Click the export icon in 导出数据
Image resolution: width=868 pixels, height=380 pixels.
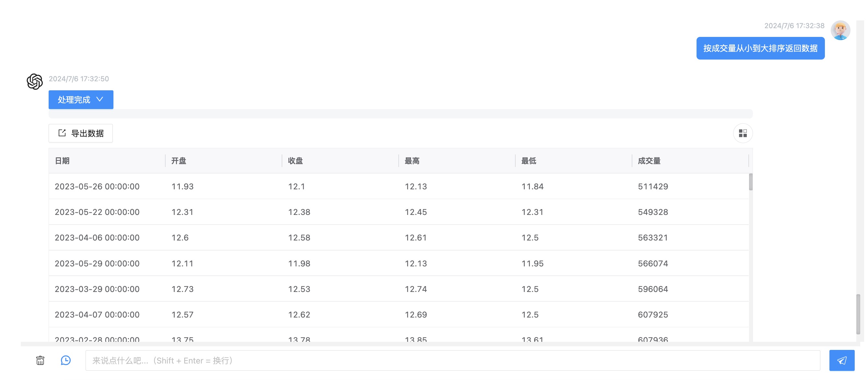62,133
